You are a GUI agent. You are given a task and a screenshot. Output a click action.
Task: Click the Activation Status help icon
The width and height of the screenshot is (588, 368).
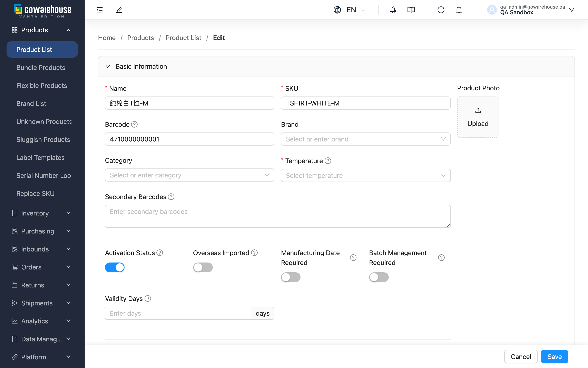160,253
